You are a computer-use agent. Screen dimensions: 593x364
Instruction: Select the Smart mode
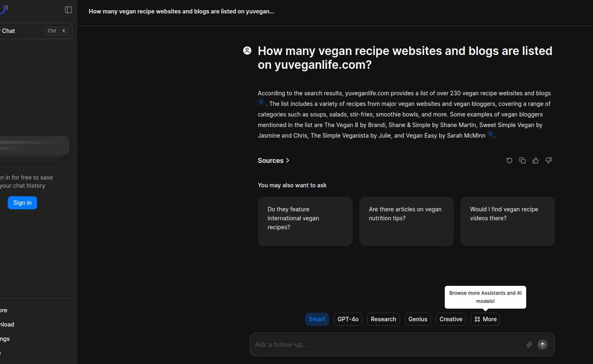click(x=317, y=319)
